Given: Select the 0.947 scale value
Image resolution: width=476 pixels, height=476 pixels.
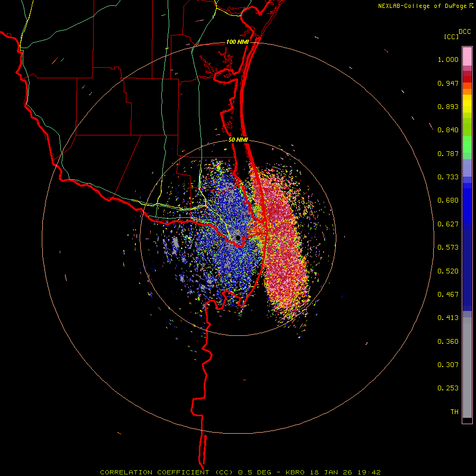Looking at the screenshot, I should pyautogui.click(x=448, y=83).
